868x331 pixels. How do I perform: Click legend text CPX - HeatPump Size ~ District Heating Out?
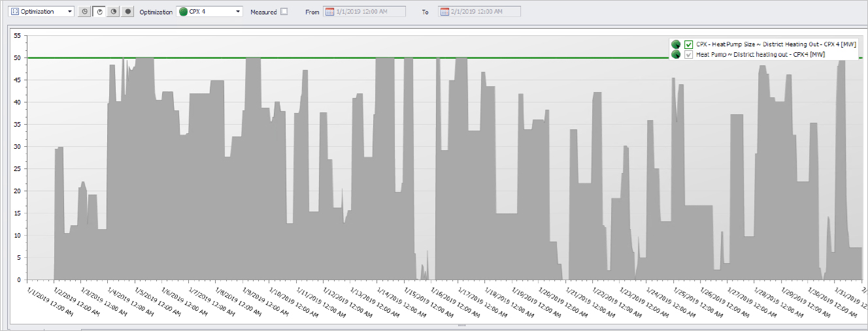pos(776,44)
